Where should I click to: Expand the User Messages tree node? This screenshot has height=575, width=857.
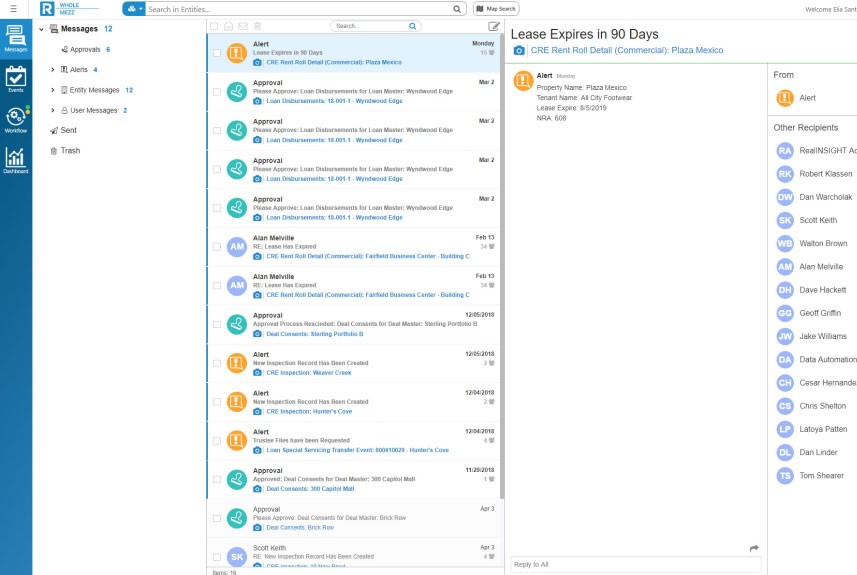click(53, 110)
